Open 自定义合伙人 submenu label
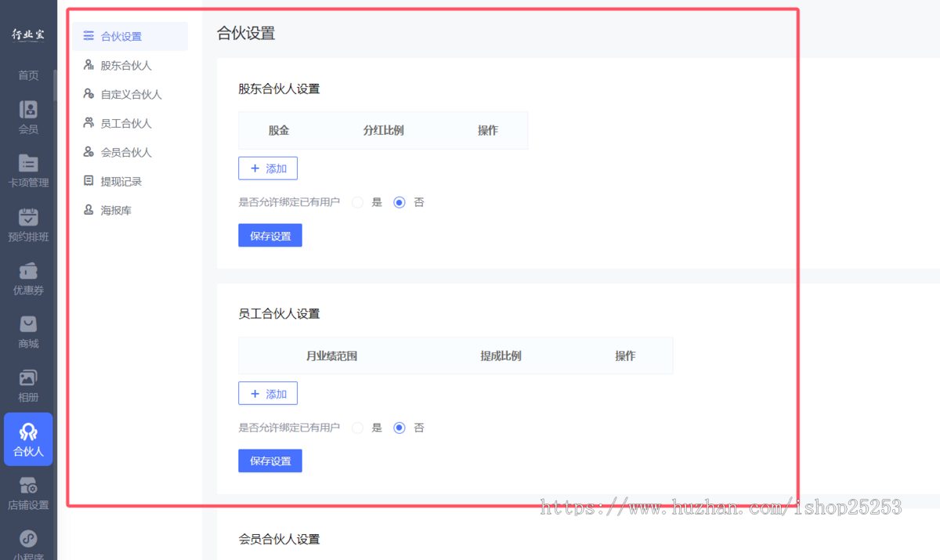The image size is (940, 560). (x=132, y=95)
